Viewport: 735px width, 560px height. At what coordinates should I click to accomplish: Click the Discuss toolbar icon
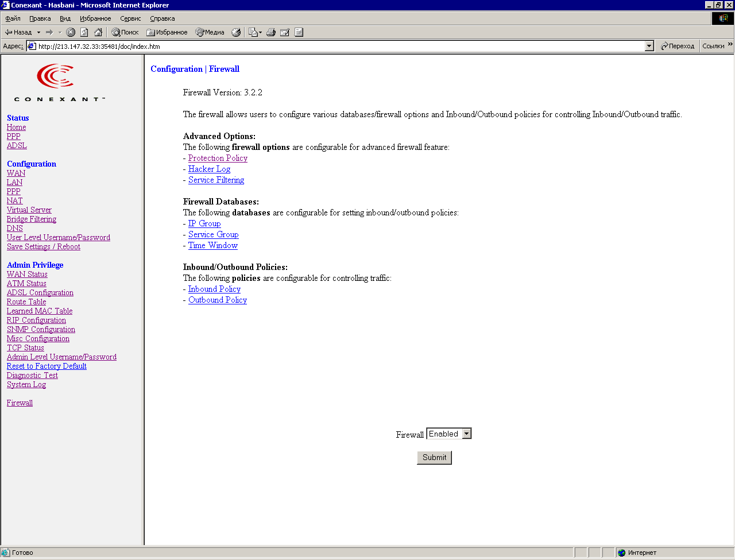pos(299,32)
